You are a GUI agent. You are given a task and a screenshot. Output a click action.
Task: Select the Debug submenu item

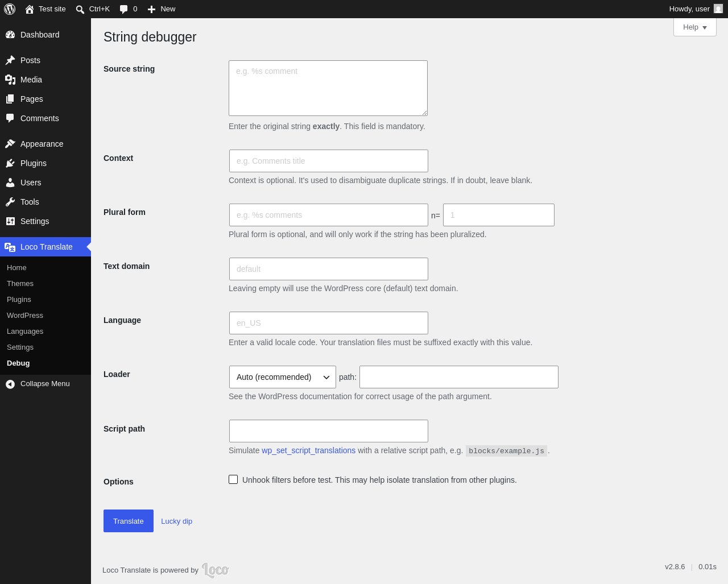click(18, 363)
